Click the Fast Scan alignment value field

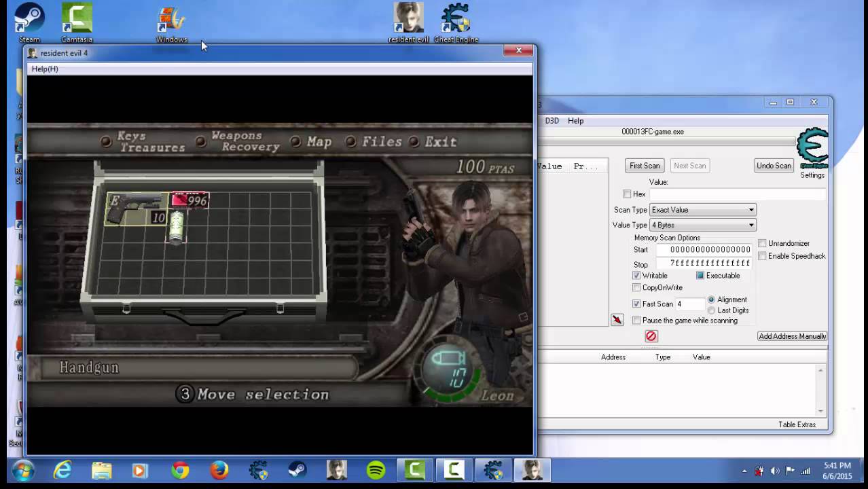(x=689, y=304)
